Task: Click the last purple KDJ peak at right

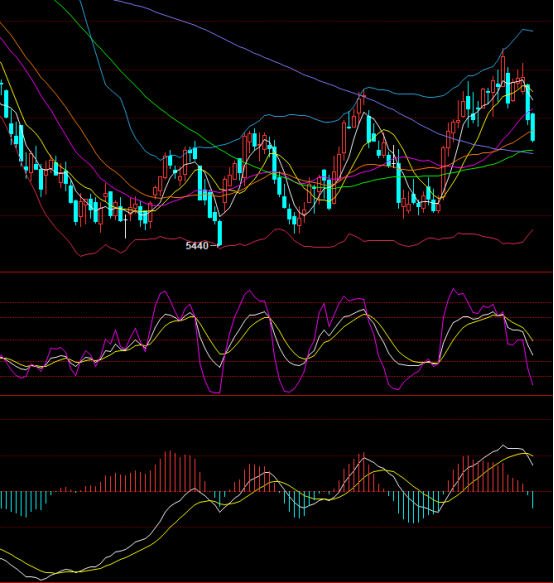Action: tap(454, 289)
